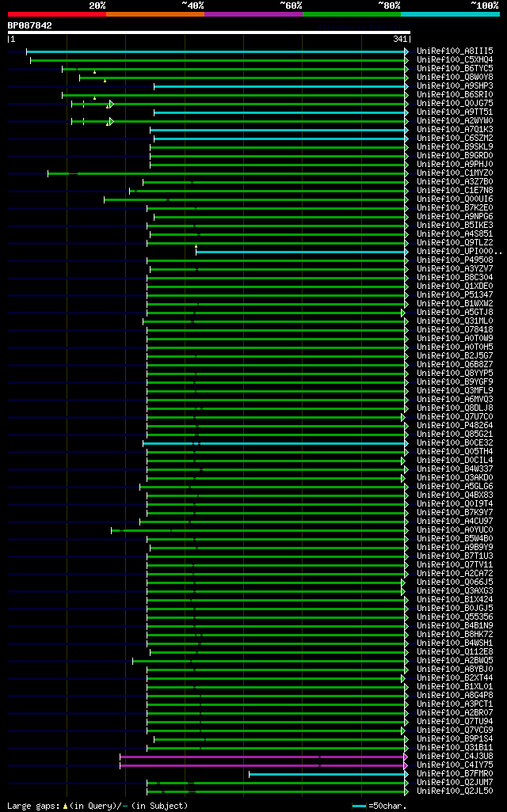Click the orange ~40% identity legend bar
The height and width of the screenshot is (812, 507).
click(x=155, y=14)
